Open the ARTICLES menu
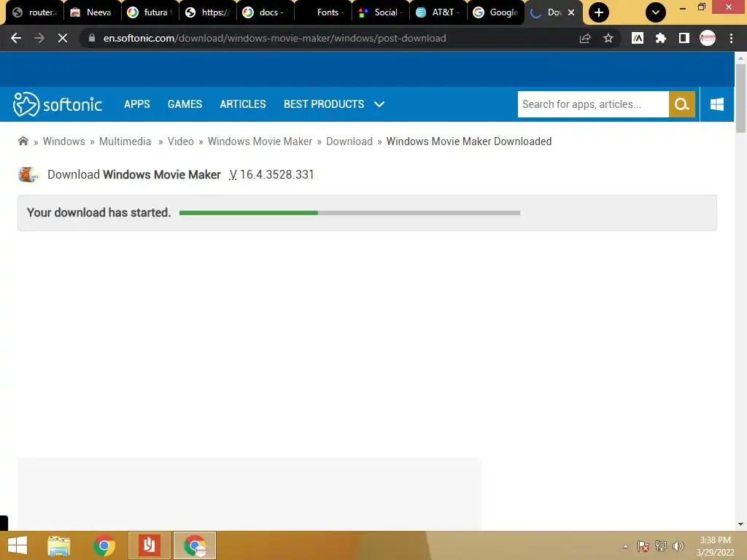This screenshot has width=747, height=560. 242,104
